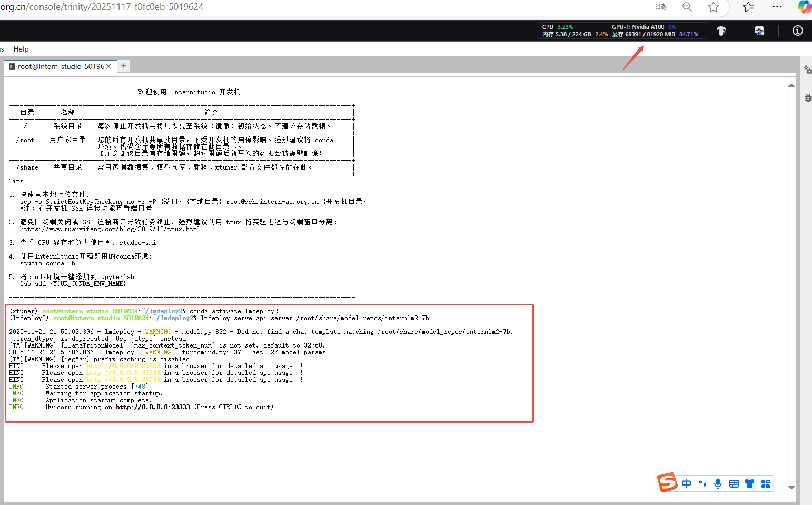Launch TensorBoard from the top bar icon
Screen dimensions: 812x505
(x=721, y=31)
